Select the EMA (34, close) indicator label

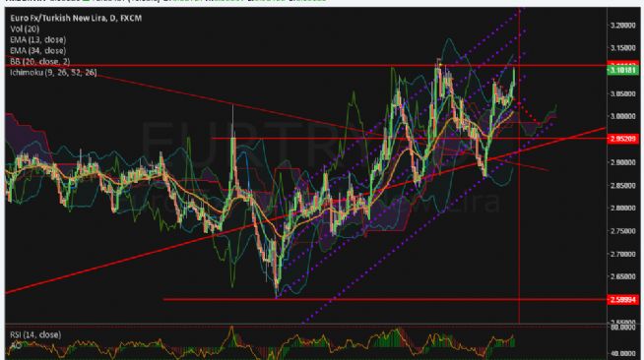click(x=37, y=51)
